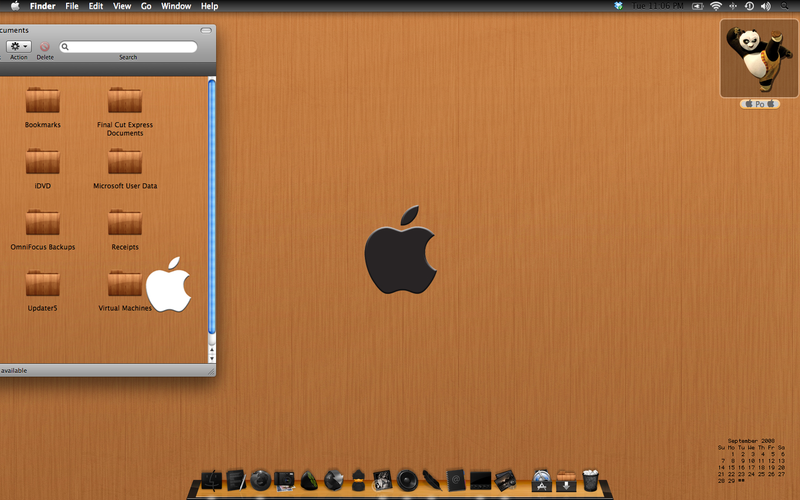
Task: Open the Apple menu
Action: pyautogui.click(x=15, y=6)
